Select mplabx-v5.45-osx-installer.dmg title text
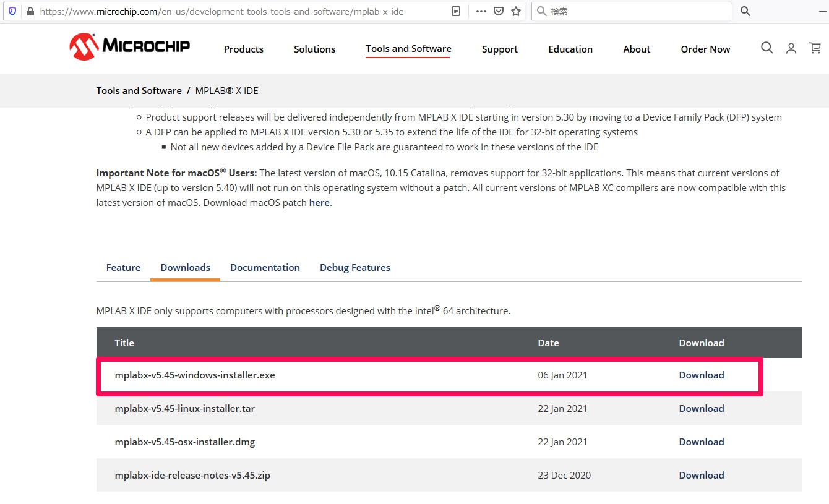Image resolution: width=829 pixels, height=504 pixels. point(185,442)
